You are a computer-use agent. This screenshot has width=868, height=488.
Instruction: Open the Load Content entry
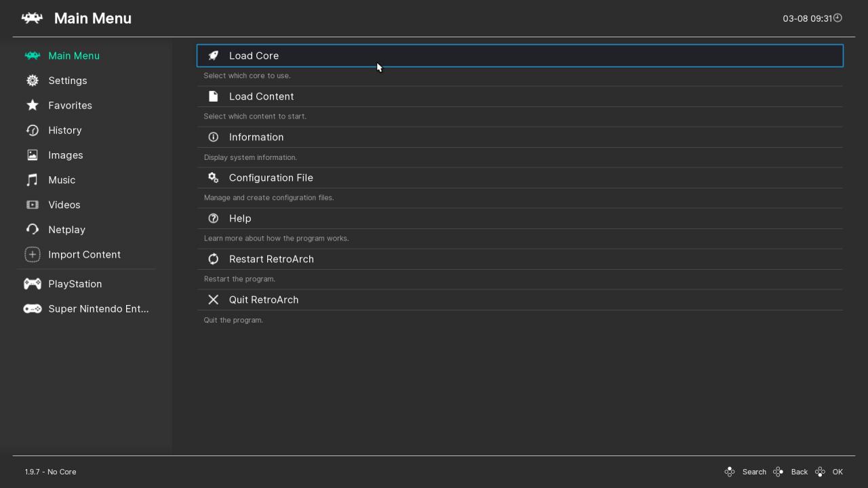520,96
